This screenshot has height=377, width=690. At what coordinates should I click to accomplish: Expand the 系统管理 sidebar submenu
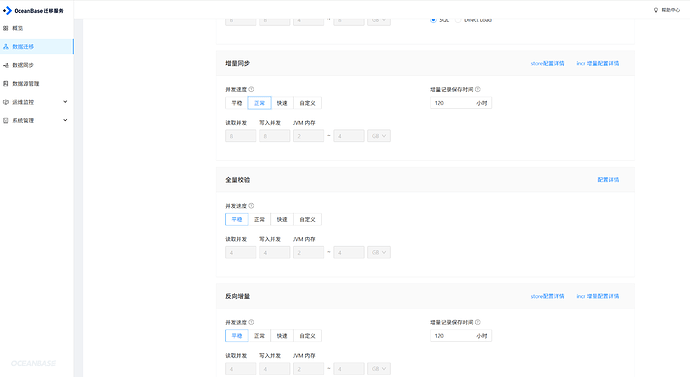65,121
